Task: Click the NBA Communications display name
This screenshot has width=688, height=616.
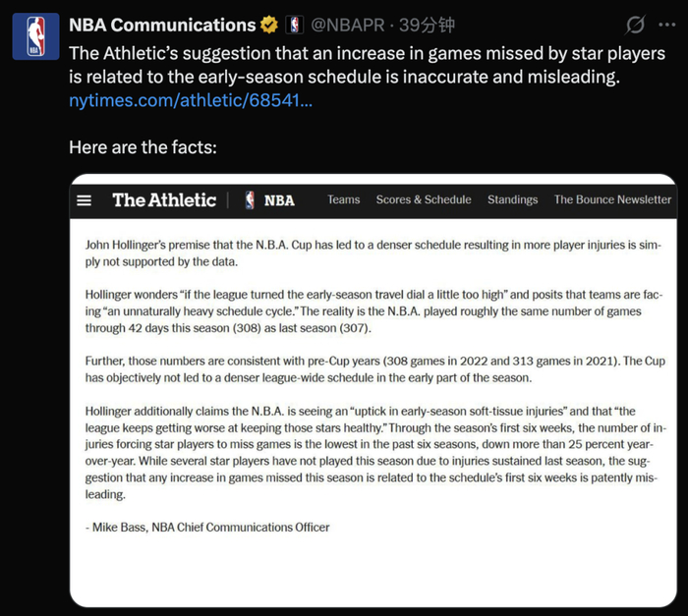Action: (x=162, y=26)
